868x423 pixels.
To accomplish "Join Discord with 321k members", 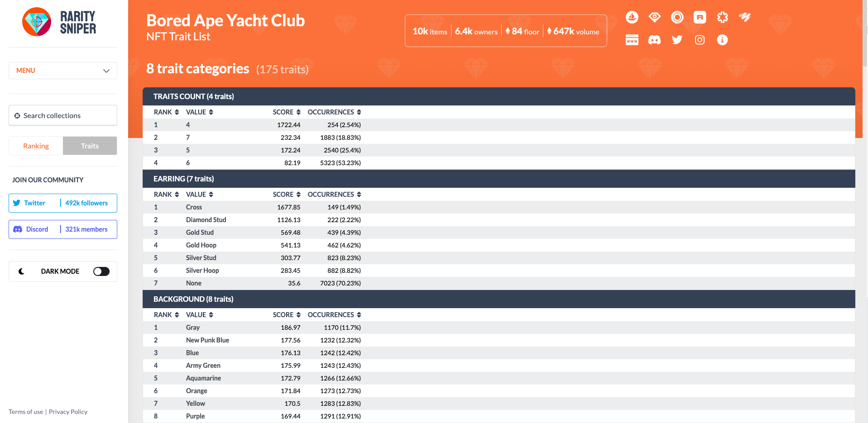I will coord(63,229).
